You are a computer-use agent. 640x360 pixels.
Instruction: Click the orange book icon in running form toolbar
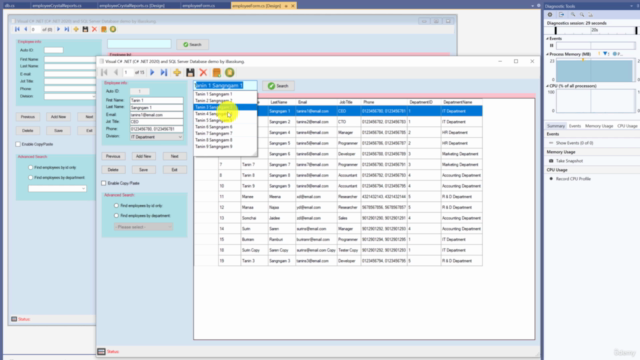coord(217,73)
